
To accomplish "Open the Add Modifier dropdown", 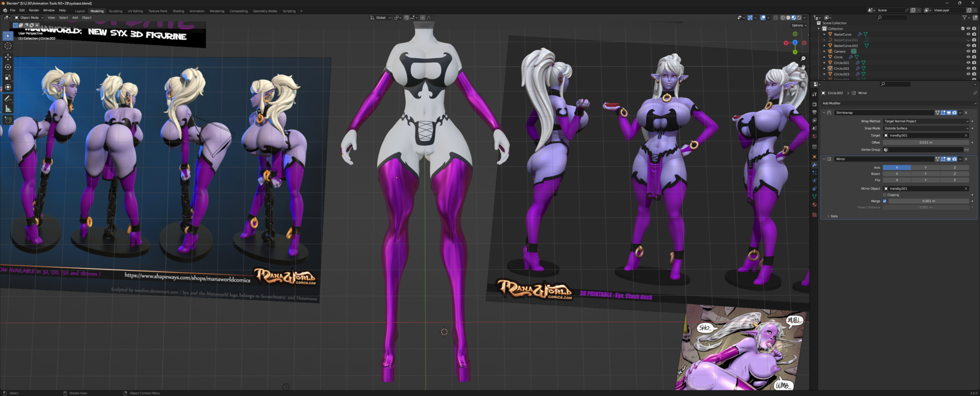I will [898, 103].
